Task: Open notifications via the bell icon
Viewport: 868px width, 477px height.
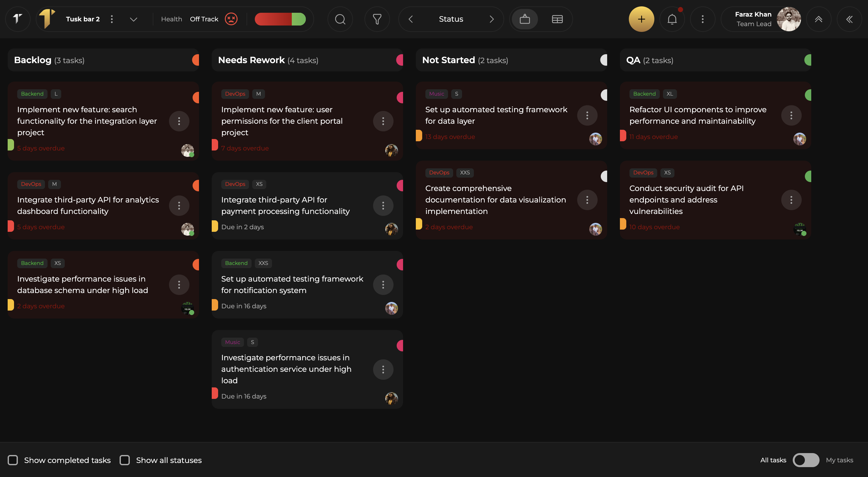Action: click(x=672, y=19)
